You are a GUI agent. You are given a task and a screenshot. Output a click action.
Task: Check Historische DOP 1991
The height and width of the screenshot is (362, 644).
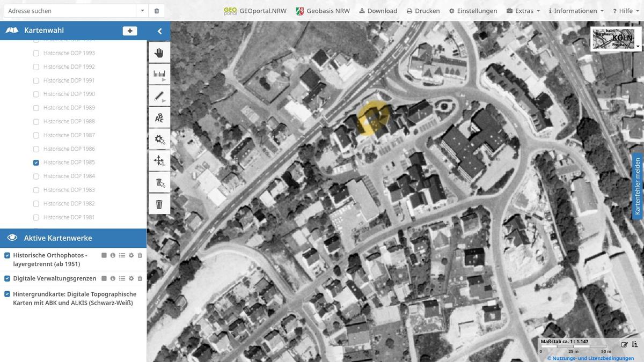(36, 80)
